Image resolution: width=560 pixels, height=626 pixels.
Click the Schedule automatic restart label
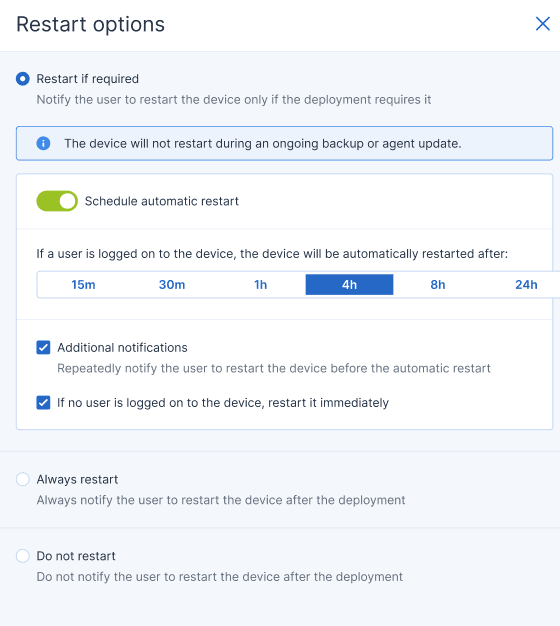coord(162,201)
